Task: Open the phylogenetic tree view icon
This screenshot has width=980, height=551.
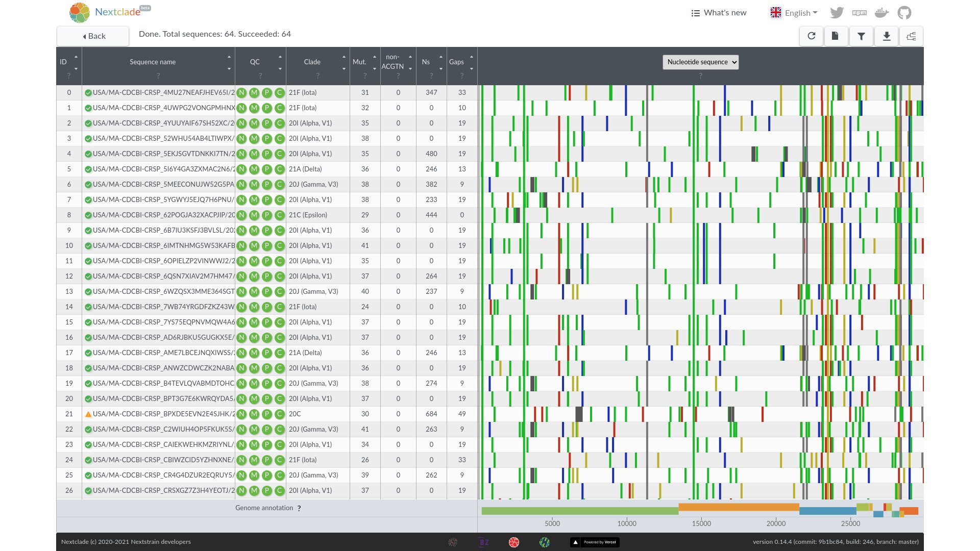Action: (911, 36)
